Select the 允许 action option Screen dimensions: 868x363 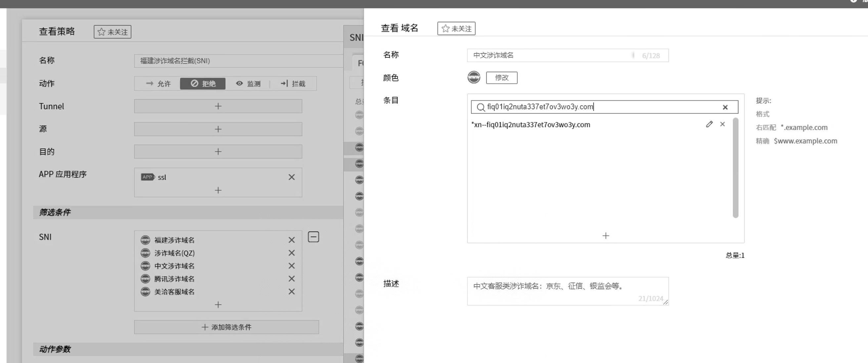tap(158, 84)
